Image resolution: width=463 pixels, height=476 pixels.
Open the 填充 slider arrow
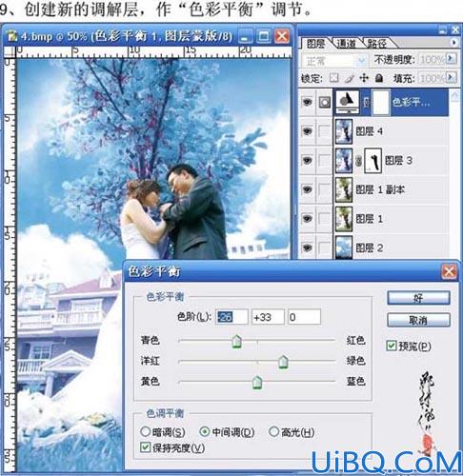(452, 77)
